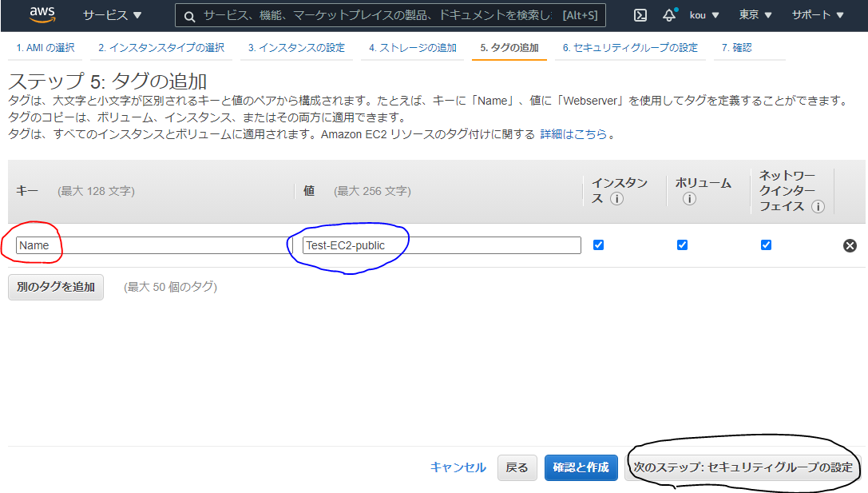Go to step 3. インスタンスの設定 tab

297,48
